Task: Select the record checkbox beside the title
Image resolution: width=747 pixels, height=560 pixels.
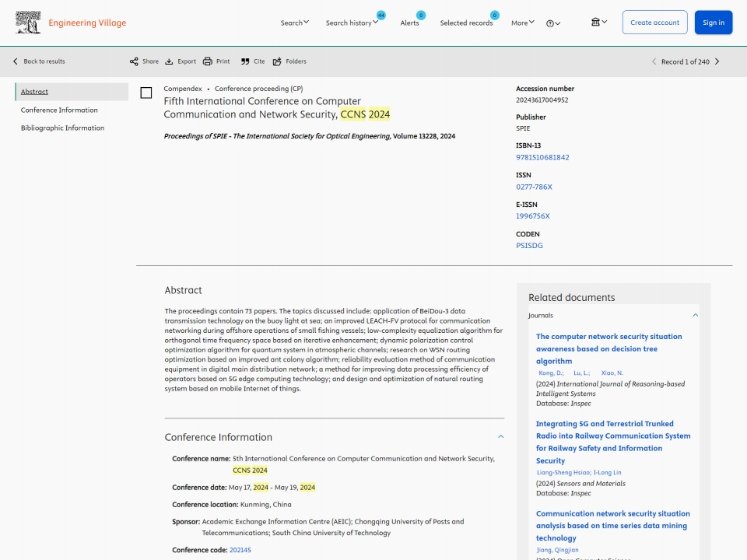Action: click(x=146, y=93)
